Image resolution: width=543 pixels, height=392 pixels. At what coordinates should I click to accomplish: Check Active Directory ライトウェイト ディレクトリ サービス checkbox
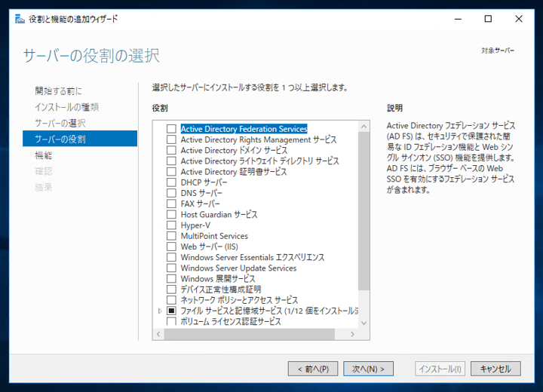171,161
